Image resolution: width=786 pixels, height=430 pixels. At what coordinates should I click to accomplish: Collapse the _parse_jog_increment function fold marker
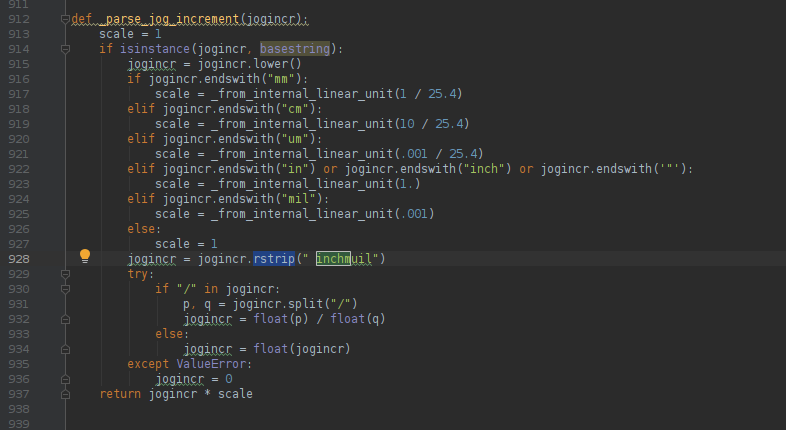click(65, 19)
